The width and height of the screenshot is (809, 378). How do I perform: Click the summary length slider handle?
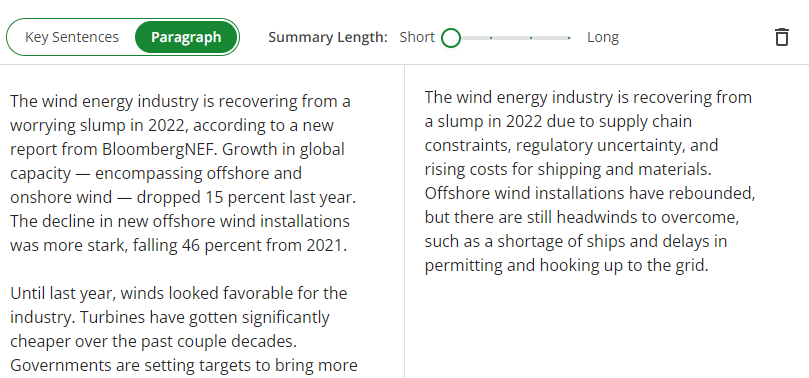(x=451, y=38)
